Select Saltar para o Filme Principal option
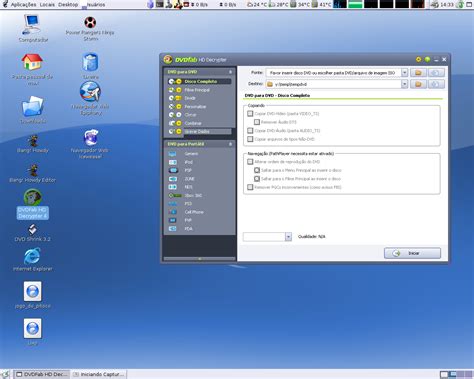Viewport: 474px width, 379px height. 257,179
